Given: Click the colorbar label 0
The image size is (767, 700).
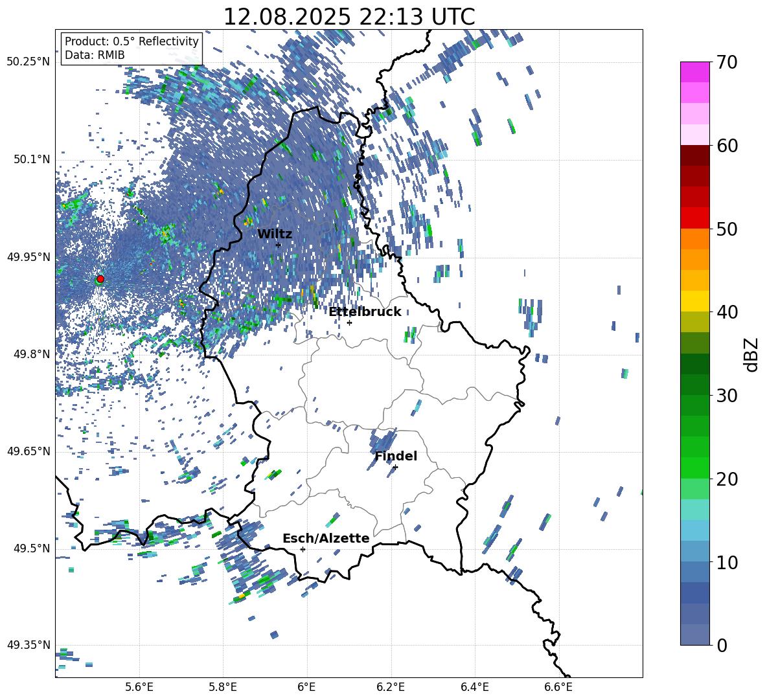Looking at the screenshot, I should click(722, 645).
